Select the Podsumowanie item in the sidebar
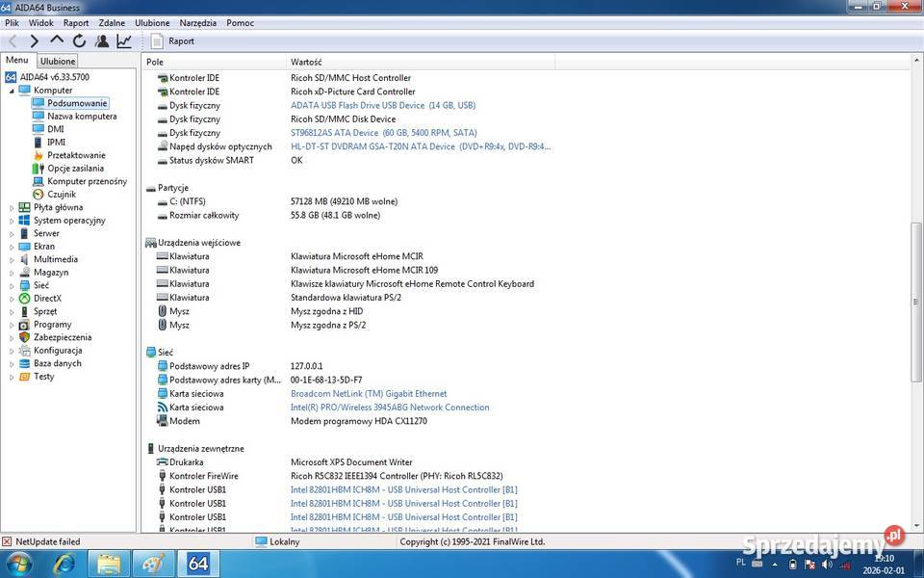This screenshot has width=924, height=578. pyautogui.click(x=76, y=102)
